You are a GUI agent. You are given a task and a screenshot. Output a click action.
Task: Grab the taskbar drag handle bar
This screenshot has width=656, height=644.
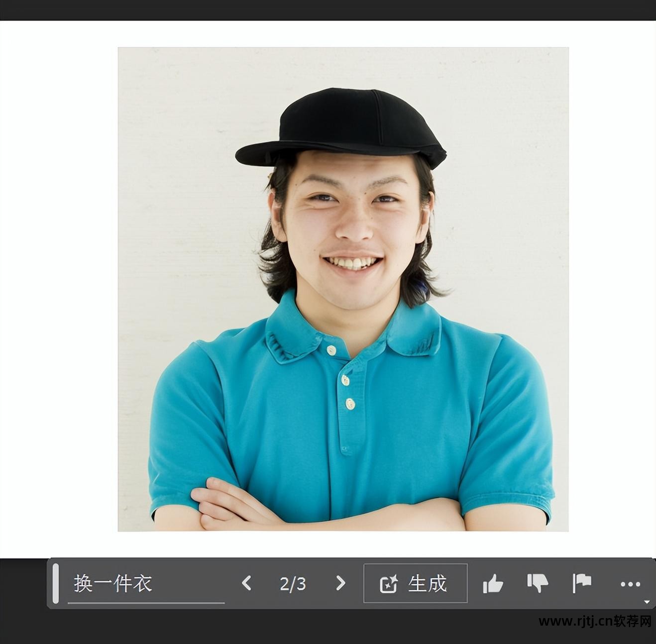(56, 583)
